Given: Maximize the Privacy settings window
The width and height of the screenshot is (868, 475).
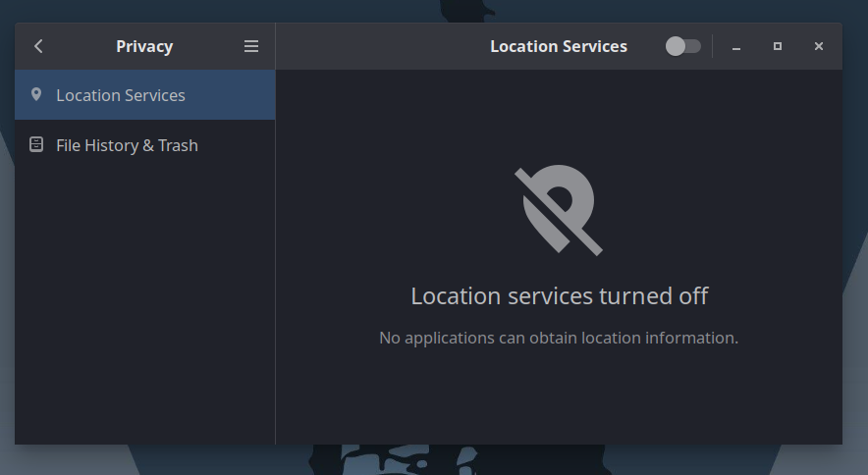Looking at the screenshot, I should pyautogui.click(x=778, y=46).
